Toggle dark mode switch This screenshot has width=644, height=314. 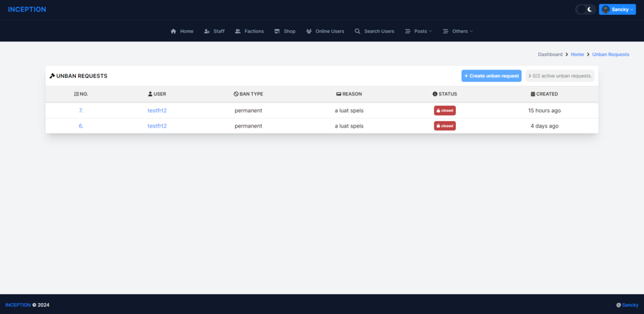[x=585, y=10]
